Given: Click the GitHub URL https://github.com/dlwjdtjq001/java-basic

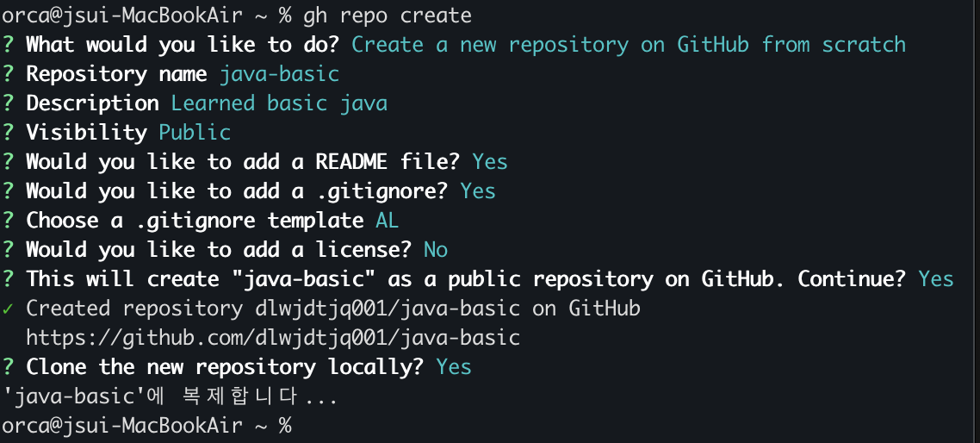Looking at the screenshot, I should point(273,337).
